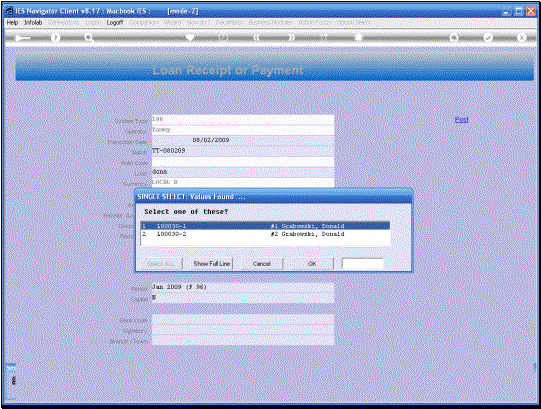Viewport: 541px width, 409px height.
Task: Open the Help menu
Action: tap(12, 22)
